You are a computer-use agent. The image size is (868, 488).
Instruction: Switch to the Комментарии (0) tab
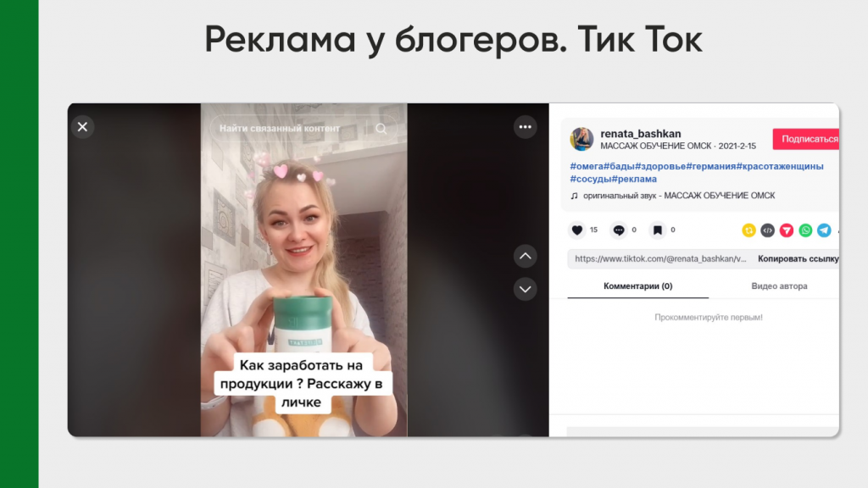tap(637, 286)
